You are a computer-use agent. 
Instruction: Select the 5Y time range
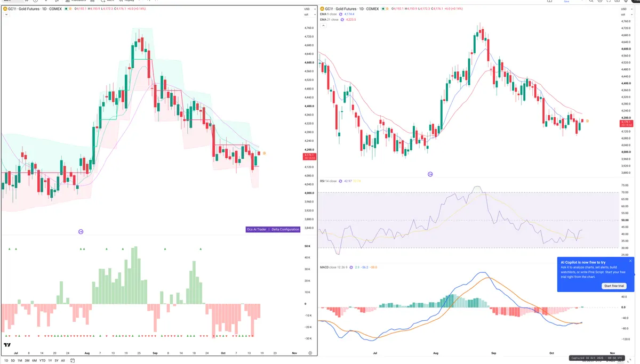[x=57, y=360]
